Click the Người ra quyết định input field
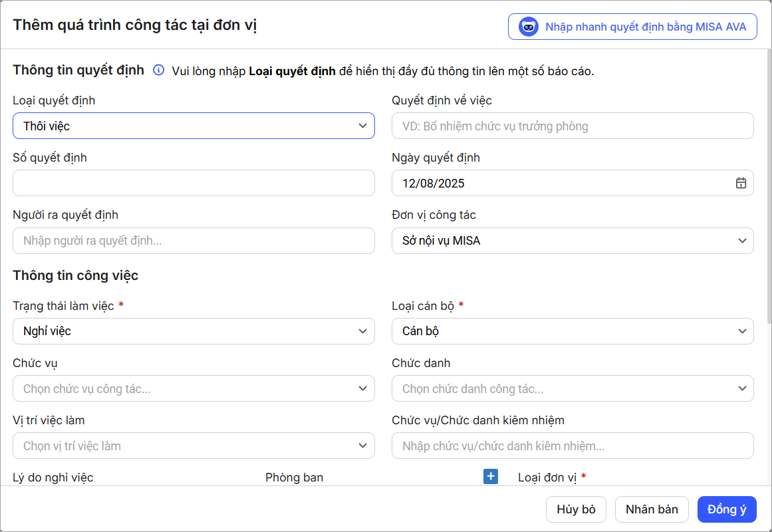772x532 pixels. click(193, 241)
